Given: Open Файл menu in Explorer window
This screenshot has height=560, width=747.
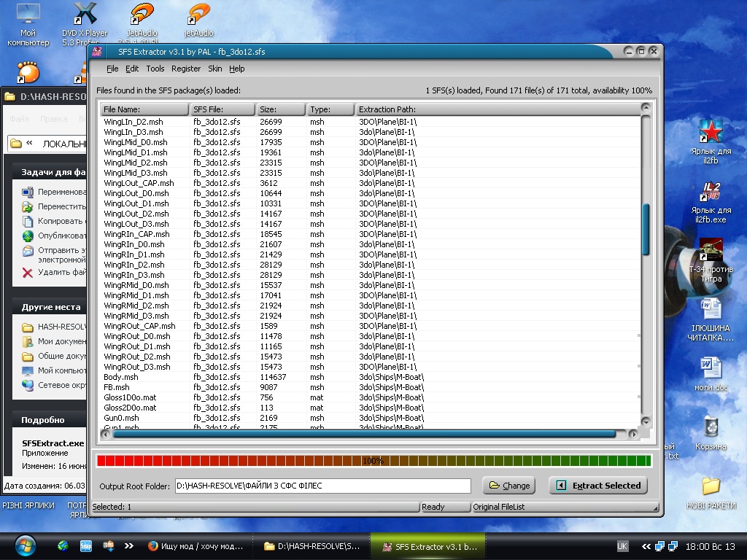Looking at the screenshot, I should (19, 119).
